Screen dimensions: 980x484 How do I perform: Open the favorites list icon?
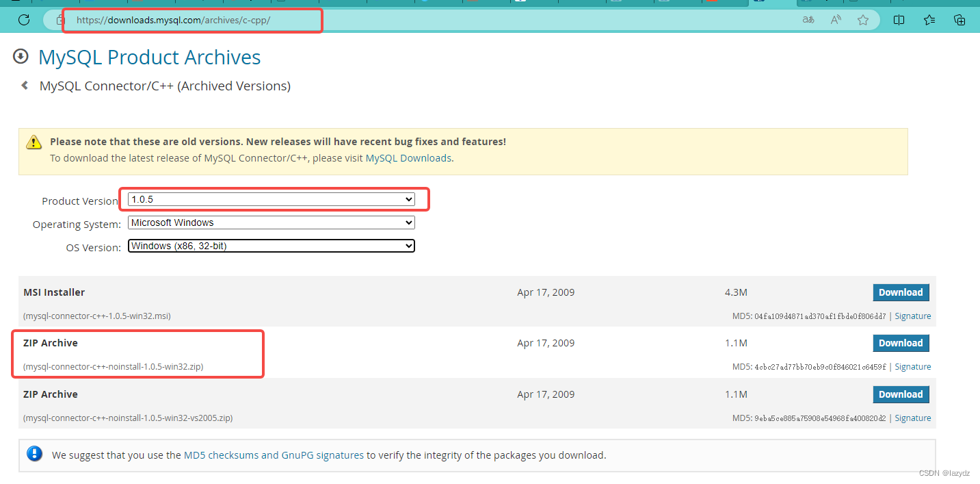(x=929, y=20)
